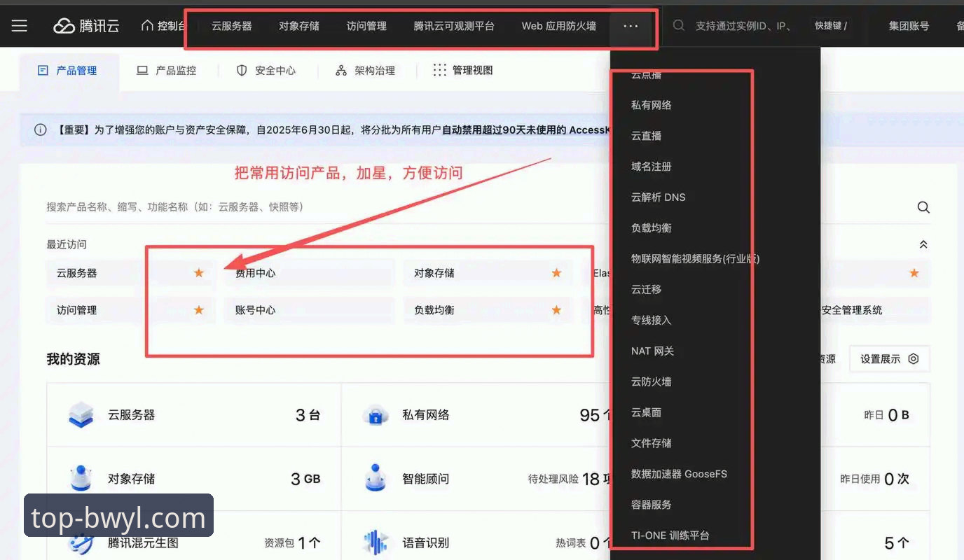
Task: Select 云迁移 in dropdown list
Action: 647,290
